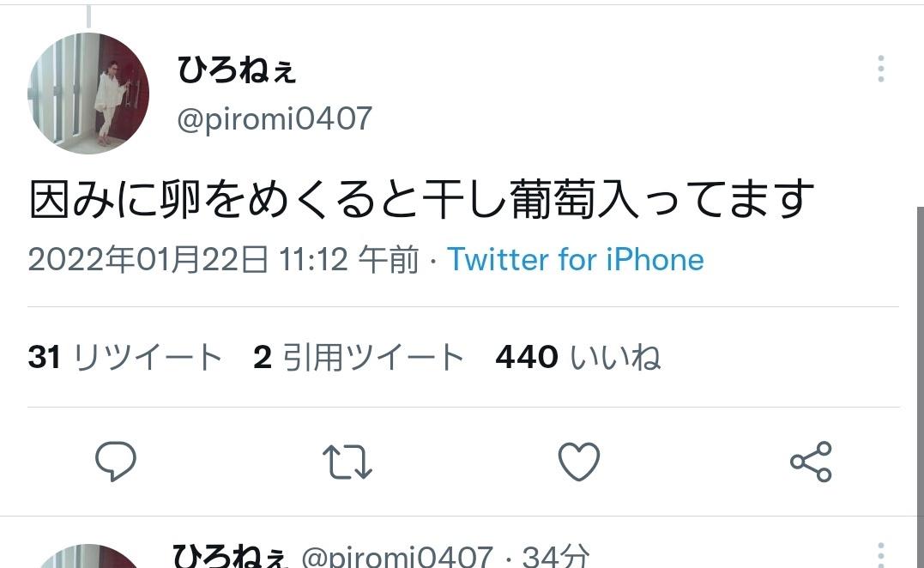Image resolution: width=924 pixels, height=568 pixels.
Task: Click the reply speech bubble icon
Action: pos(116,461)
